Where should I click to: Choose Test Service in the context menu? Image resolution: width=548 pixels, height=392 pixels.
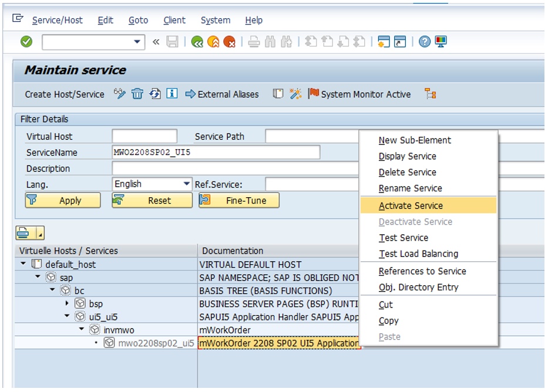[x=404, y=238]
